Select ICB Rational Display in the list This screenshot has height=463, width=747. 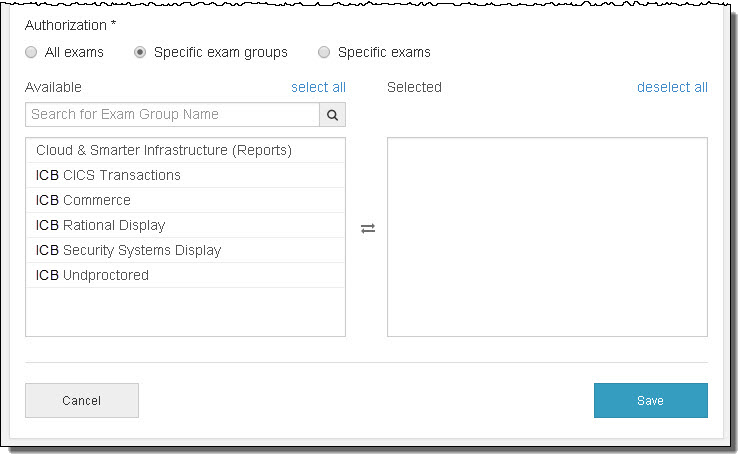point(100,225)
